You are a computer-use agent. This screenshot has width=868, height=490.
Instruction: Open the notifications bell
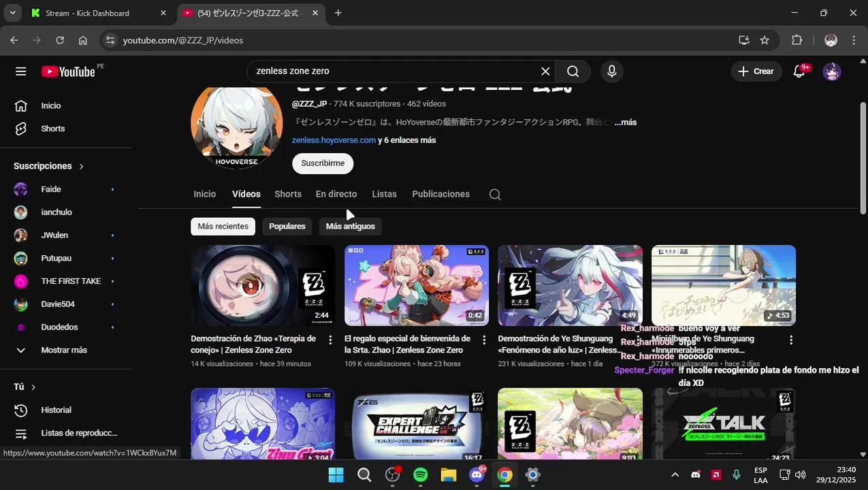pyautogui.click(x=799, y=71)
